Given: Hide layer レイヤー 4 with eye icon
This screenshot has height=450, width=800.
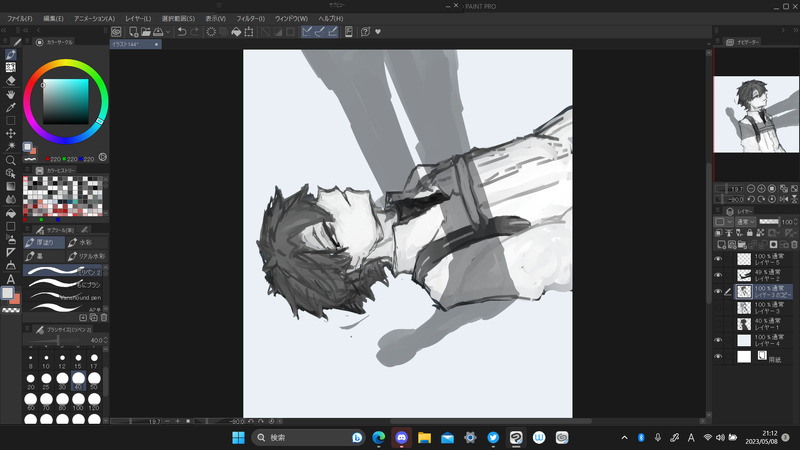Looking at the screenshot, I should 718,340.
